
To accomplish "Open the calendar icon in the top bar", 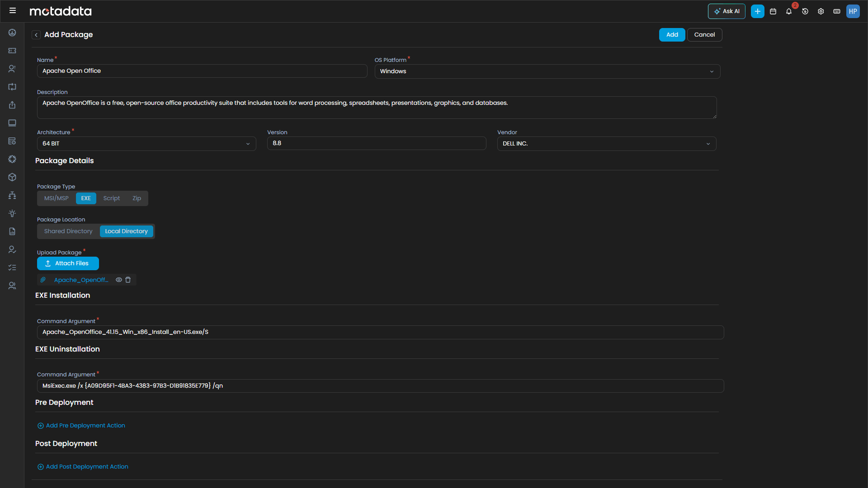I will tap(773, 11).
